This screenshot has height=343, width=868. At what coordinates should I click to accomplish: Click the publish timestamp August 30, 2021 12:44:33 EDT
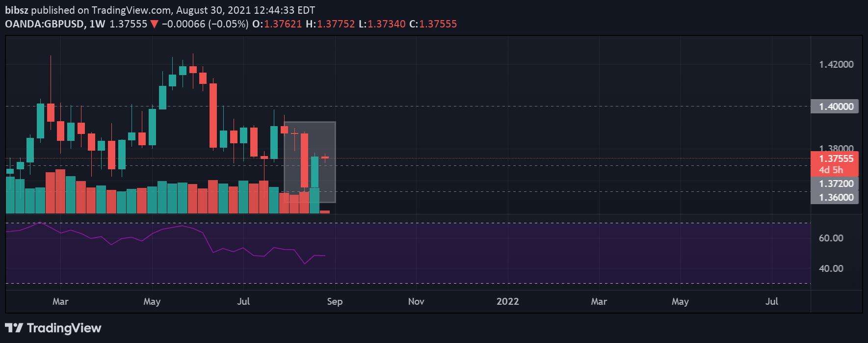tap(245, 10)
